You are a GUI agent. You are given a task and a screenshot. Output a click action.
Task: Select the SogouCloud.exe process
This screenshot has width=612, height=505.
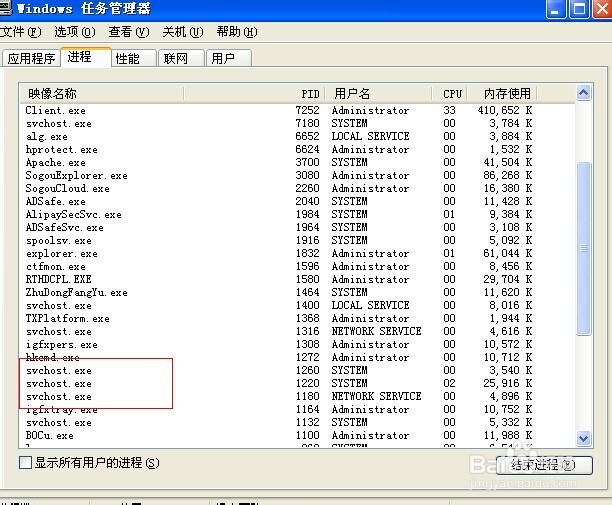[297, 188]
